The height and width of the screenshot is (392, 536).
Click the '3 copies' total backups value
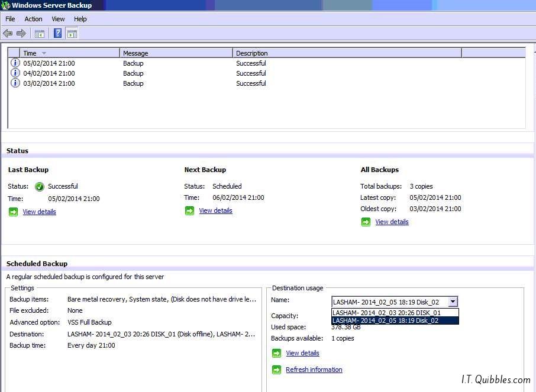tap(421, 186)
